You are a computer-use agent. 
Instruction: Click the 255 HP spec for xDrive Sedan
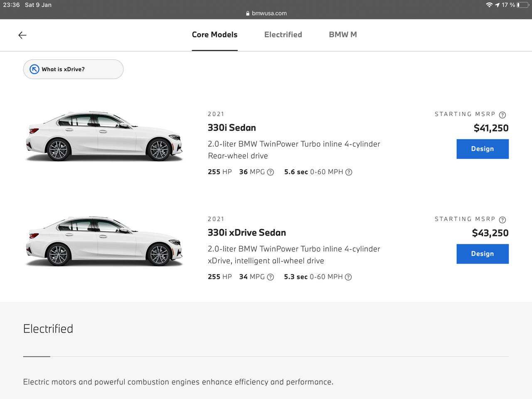coord(220,277)
